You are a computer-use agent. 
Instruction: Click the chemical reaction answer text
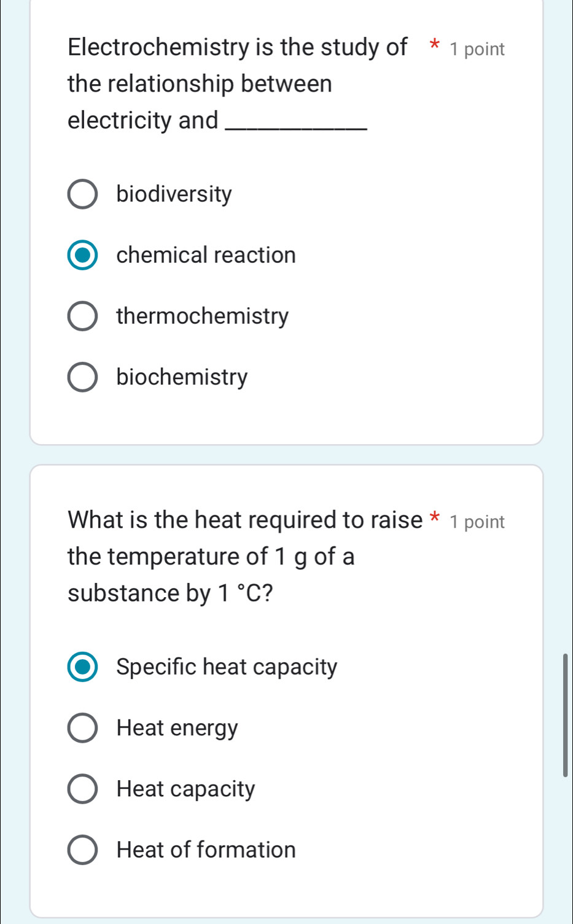[x=206, y=255]
